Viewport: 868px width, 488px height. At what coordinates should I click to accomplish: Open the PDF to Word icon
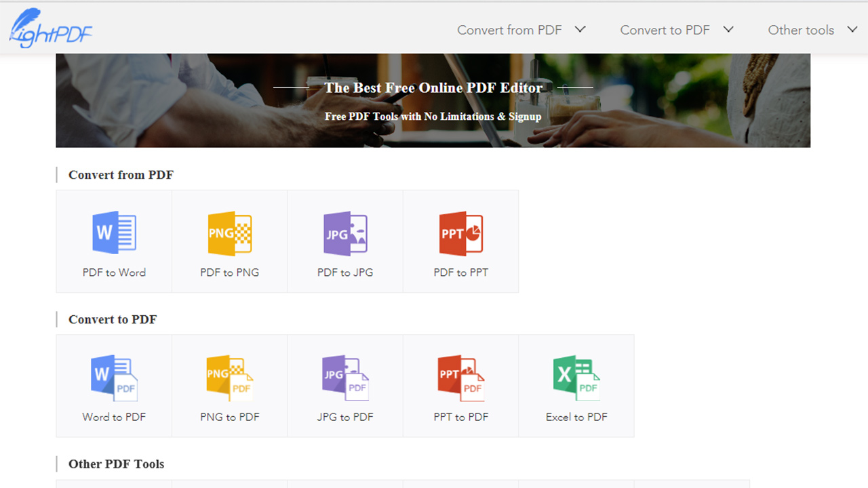click(x=114, y=233)
